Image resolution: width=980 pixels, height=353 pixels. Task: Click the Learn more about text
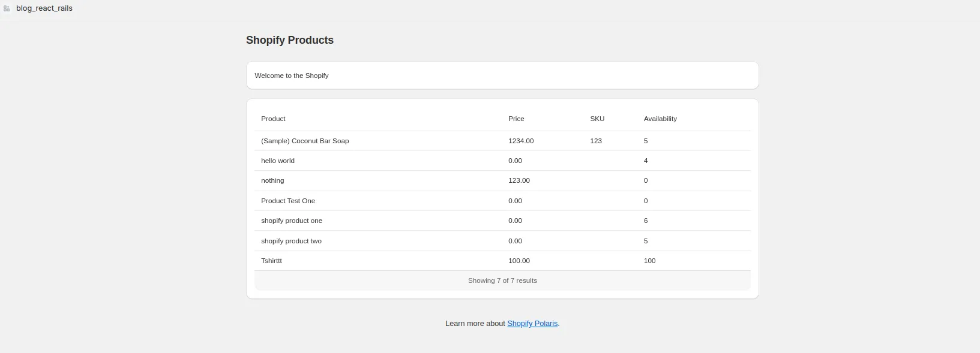[x=475, y=324]
